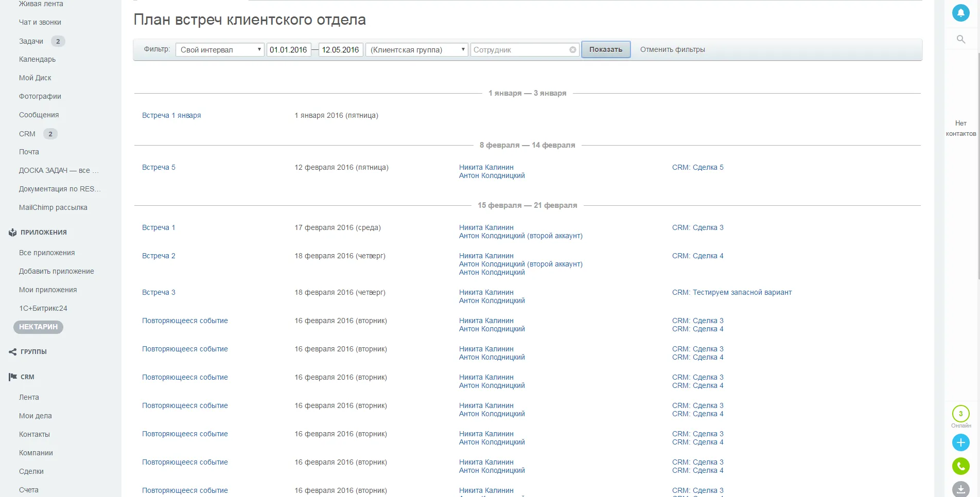This screenshot has width=980, height=497.
Task: Click the gray download icon
Action: click(x=960, y=489)
